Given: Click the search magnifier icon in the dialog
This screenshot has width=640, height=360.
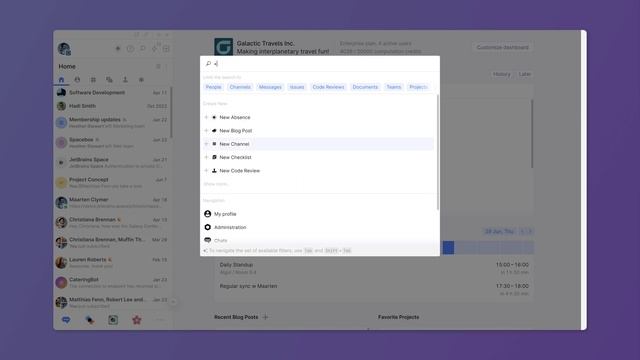Looking at the screenshot, I should (x=208, y=64).
